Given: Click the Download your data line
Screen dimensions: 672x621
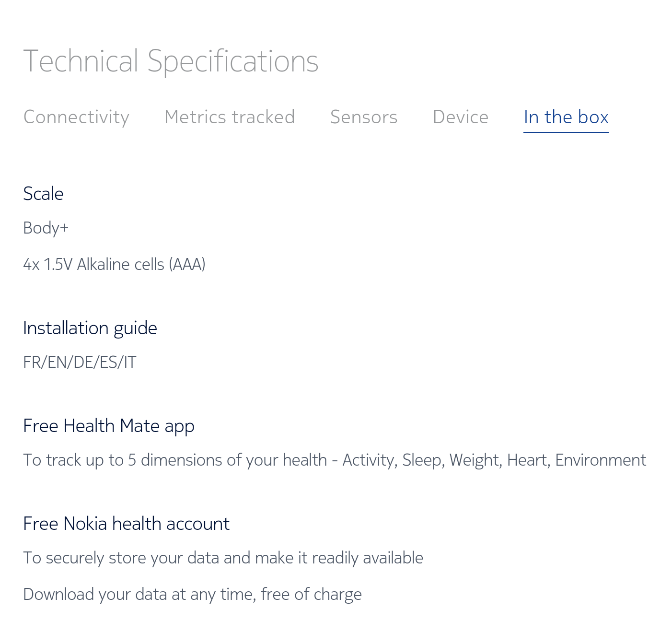Looking at the screenshot, I should pyautogui.click(x=192, y=594).
